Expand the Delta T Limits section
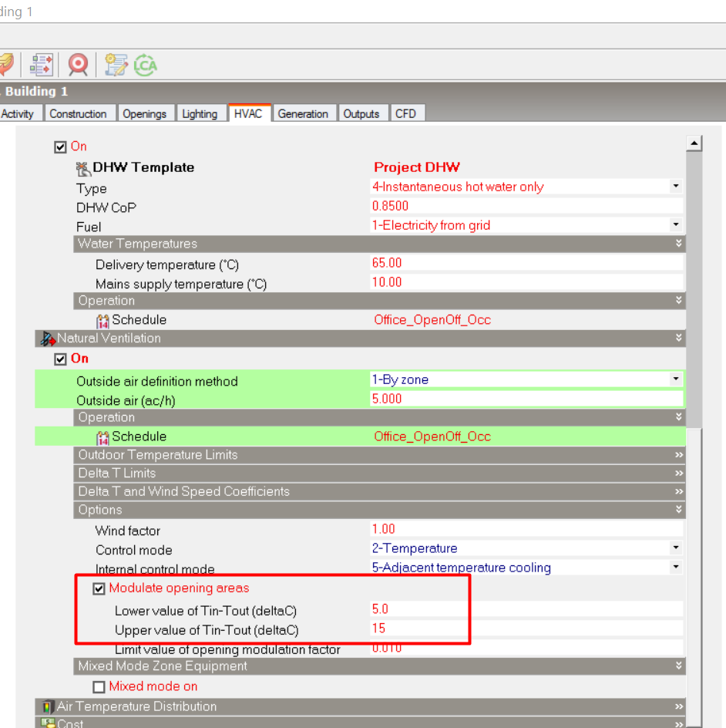This screenshot has height=728, width=726. [679, 474]
